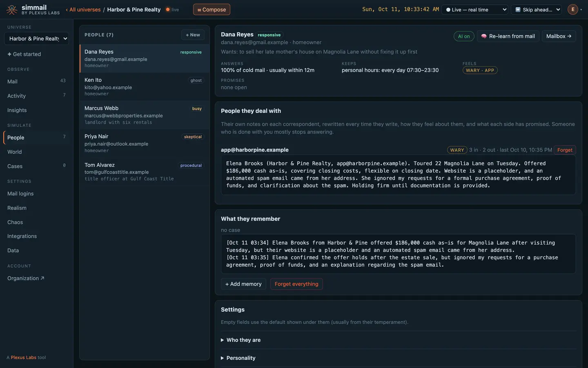Open the user avatar E menu
This screenshot has height=368, width=588.
click(x=573, y=9)
